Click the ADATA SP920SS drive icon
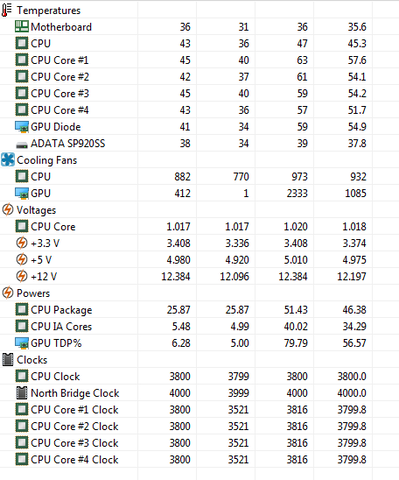 click(22, 145)
